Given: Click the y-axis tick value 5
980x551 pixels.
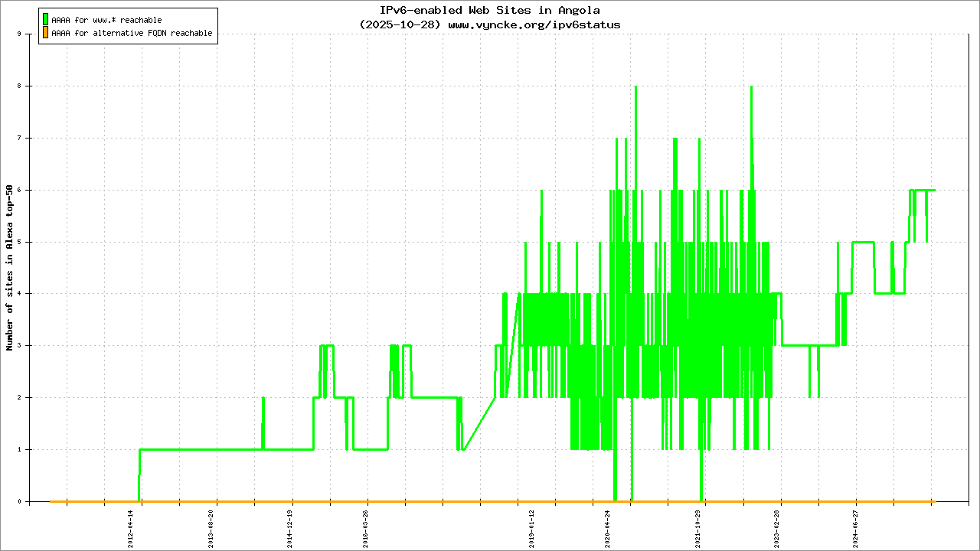Looking at the screenshot, I should tap(28, 243).
